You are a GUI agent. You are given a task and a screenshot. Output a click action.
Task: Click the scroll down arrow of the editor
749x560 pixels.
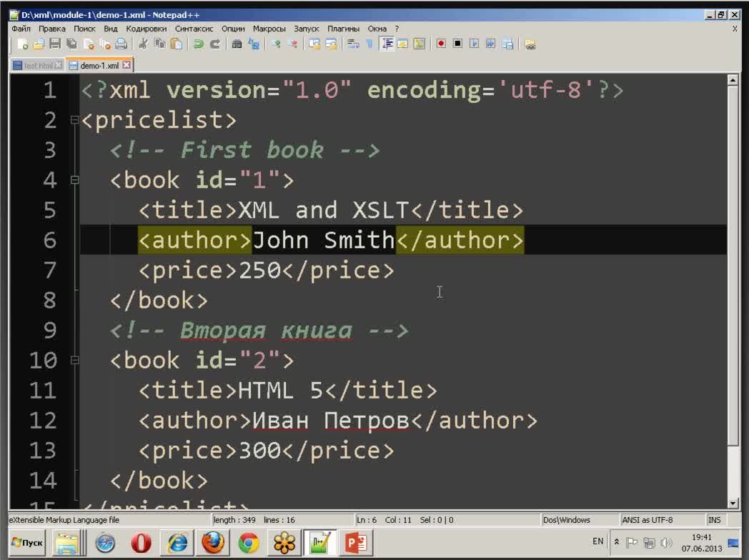[733, 503]
